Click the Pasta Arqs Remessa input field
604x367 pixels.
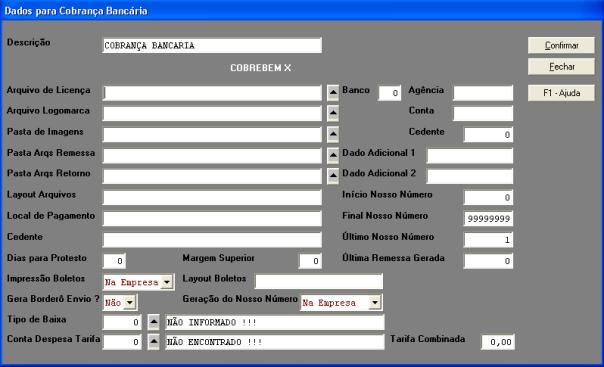pos(212,156)
